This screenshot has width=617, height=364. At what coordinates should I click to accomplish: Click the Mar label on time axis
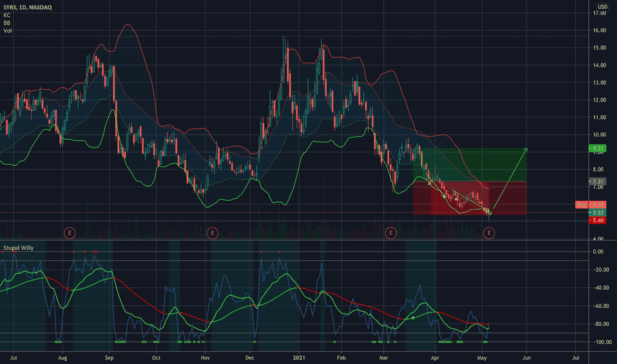[384, 357]
